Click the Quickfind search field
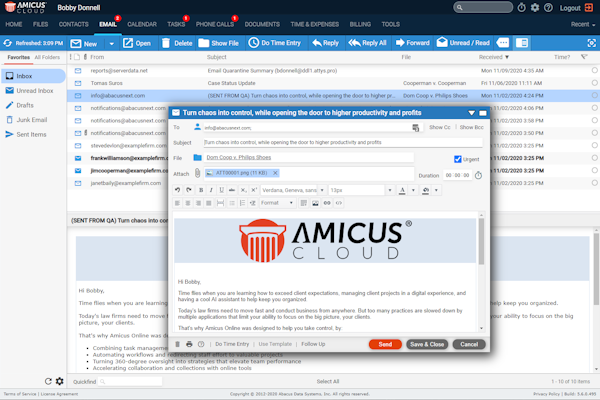This screenshot has width=600, height=400. pos(130,381)
